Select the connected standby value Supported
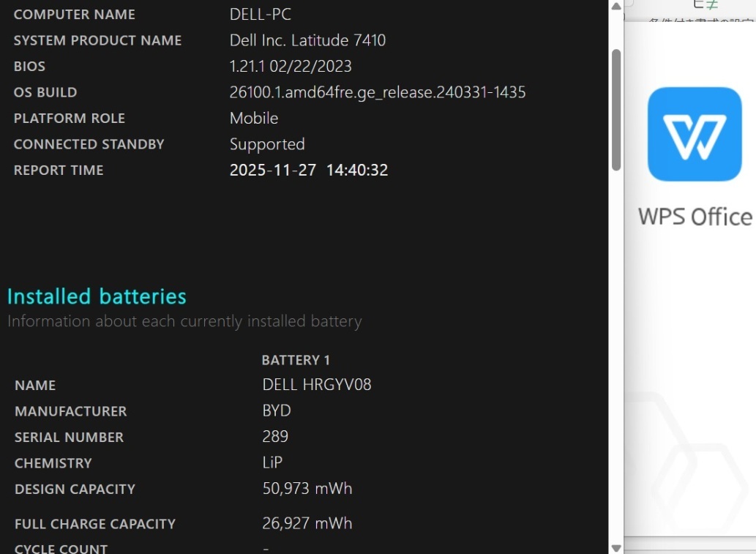The width and height of the screenshot is (756, 554). (x=267, y=144)
